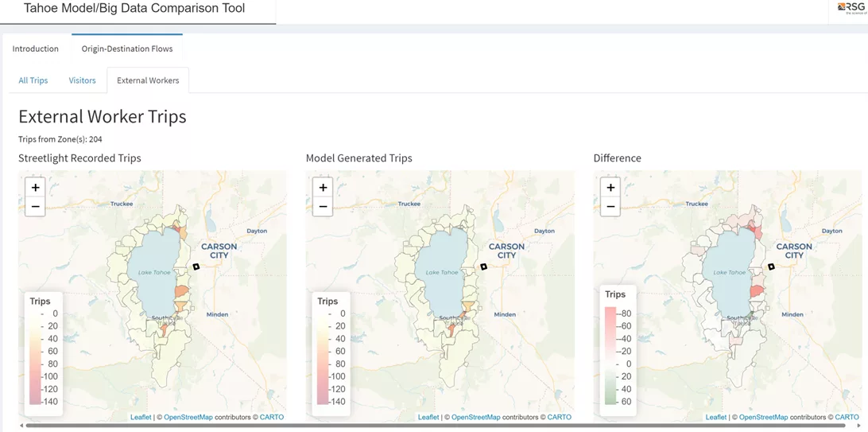Zoom in on Streetlight Recorded Trips map

point(35,188)
